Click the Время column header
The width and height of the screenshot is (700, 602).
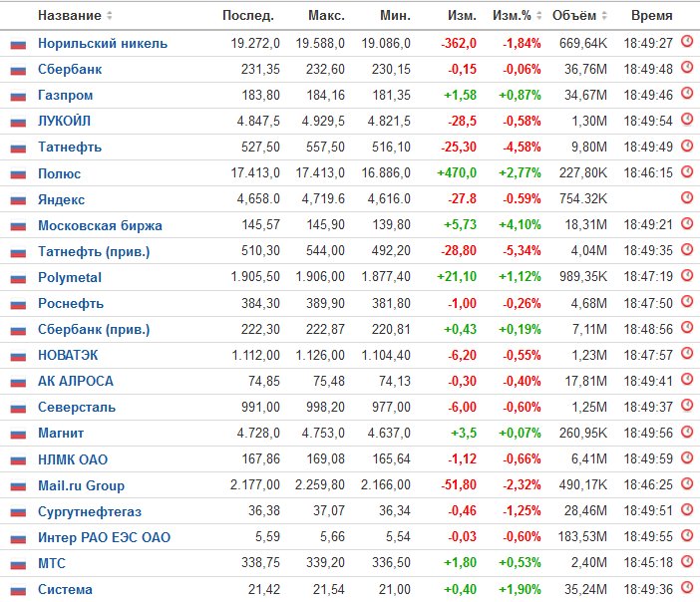(x=652, y=16)
